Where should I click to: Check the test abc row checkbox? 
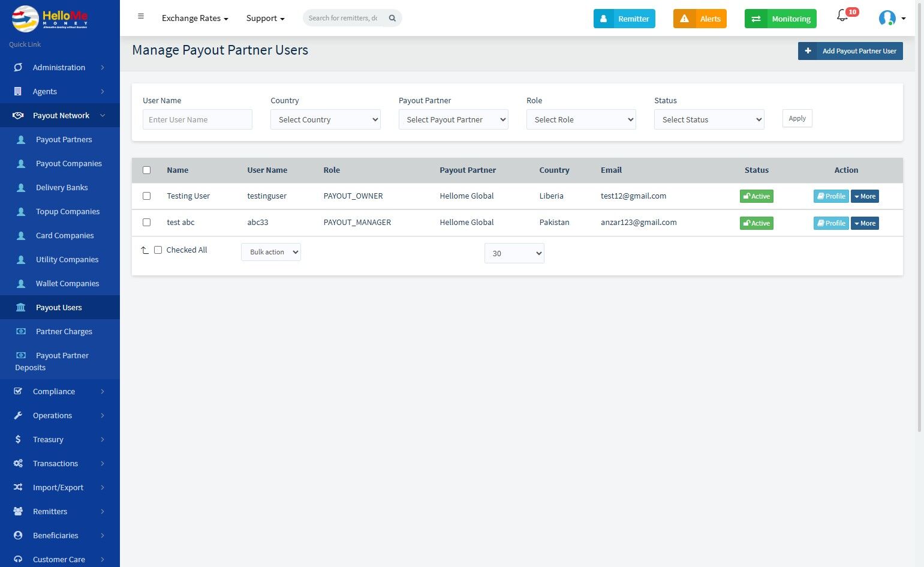[x=146, y=223]
